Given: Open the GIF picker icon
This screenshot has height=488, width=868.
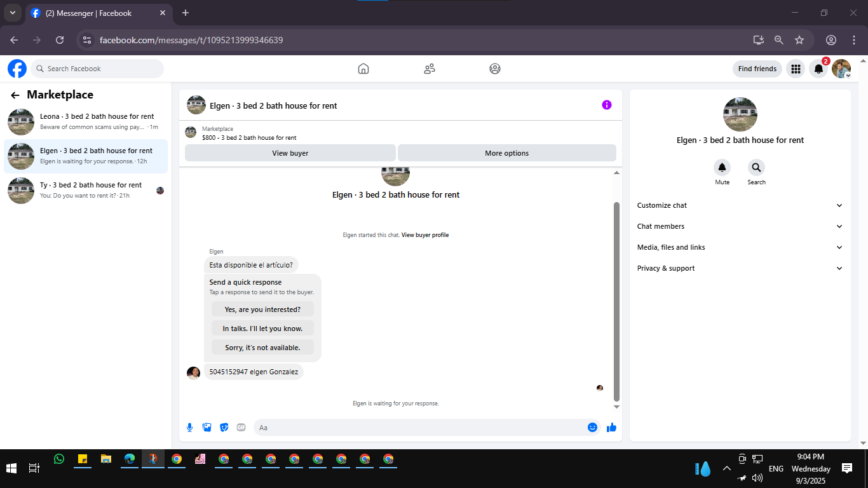Looking at the screenshot, I should click(241, 428).
